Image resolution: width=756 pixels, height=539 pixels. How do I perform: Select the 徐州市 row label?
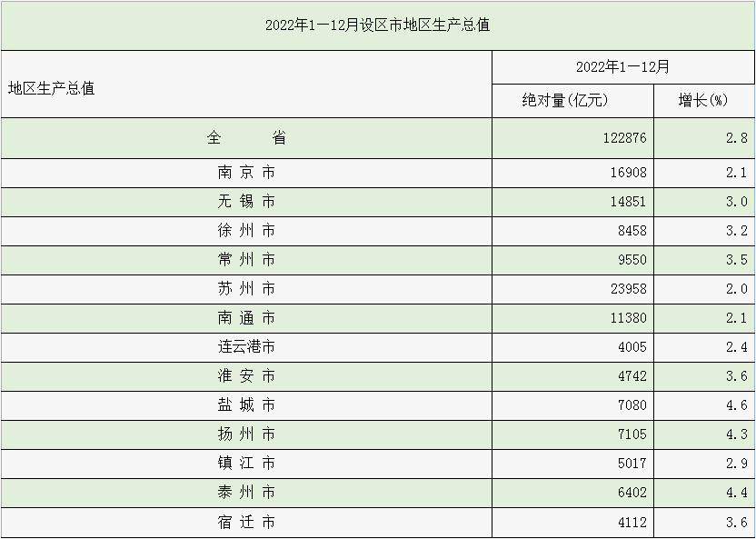(246, 231)
